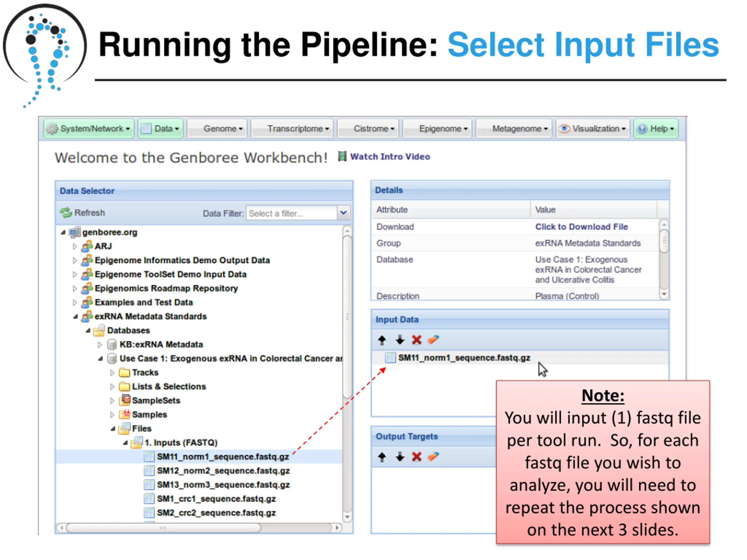Click the Databases folder icon

(99, 330)
